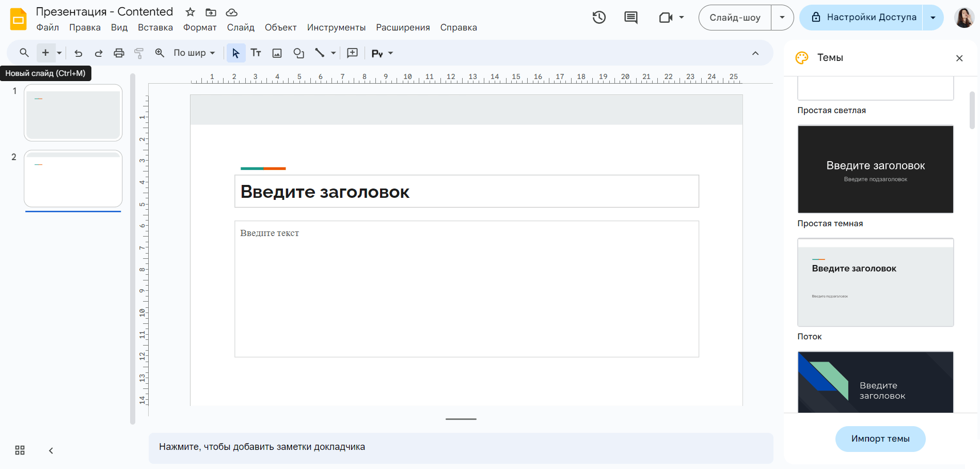This screenshot has width=980, height=469.
Task: Expand line type dropdown arrow
Action: (x=334, y=53)
